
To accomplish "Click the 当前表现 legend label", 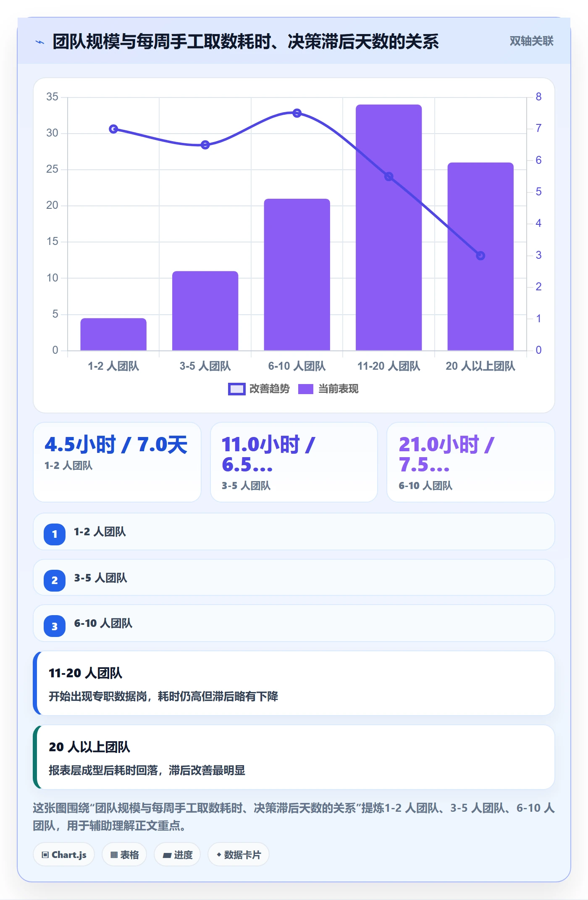I will (338, 389).
